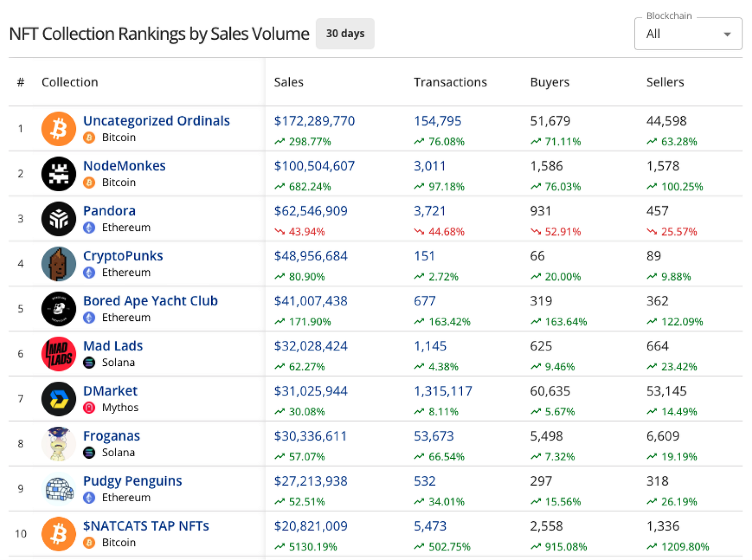This screenshot has width=752, height=560.
Task: Click sales value $62,546,909
Action: [311, 211]
